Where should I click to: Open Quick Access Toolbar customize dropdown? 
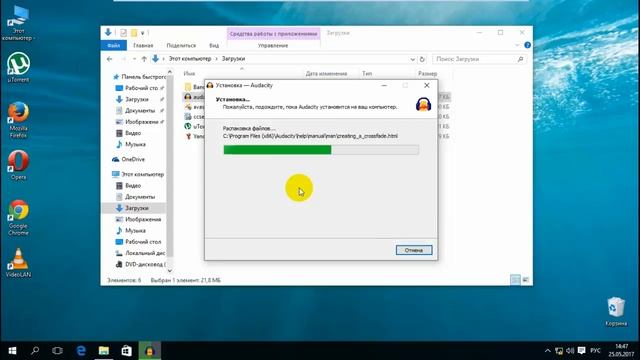pos(142,33)
